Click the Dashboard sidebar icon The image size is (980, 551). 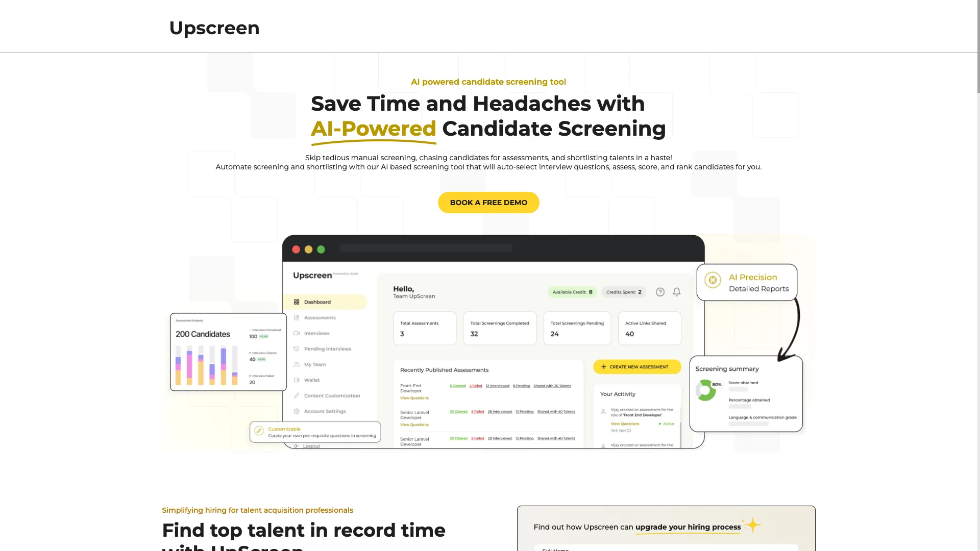(297, 302)
